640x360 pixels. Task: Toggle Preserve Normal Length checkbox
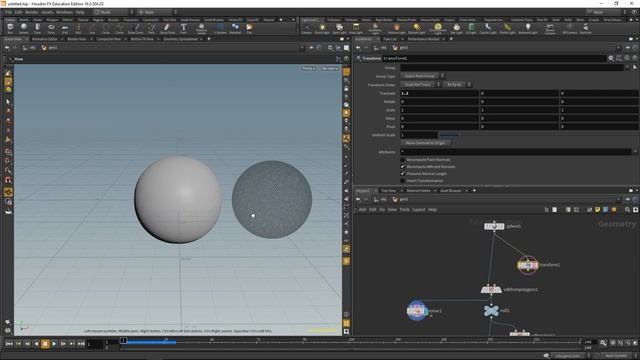(402, 173)
